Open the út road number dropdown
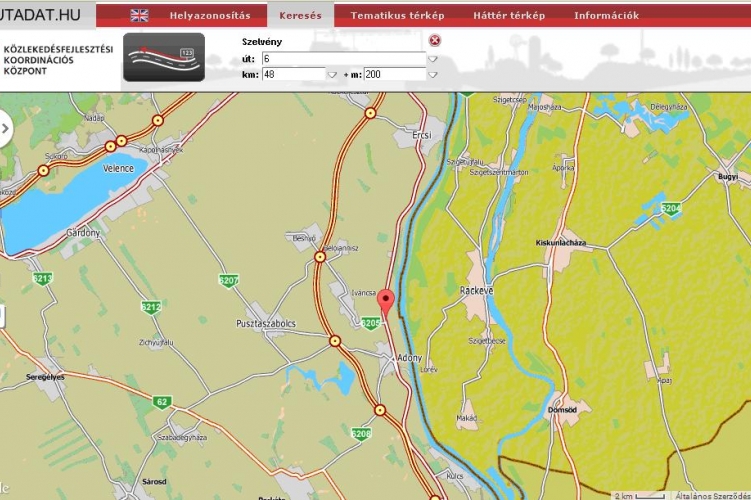Screen dimensions: 751x500 [x=432, y=59]
